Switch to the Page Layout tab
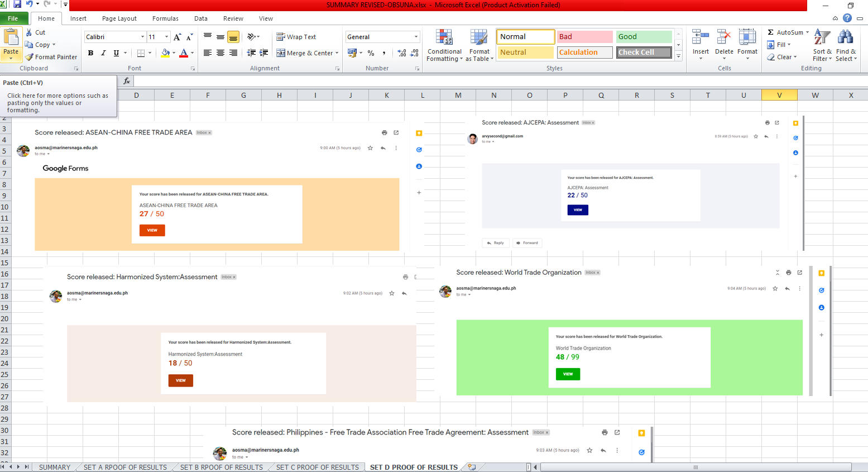868x472 pixels. [x=119, y=18]
